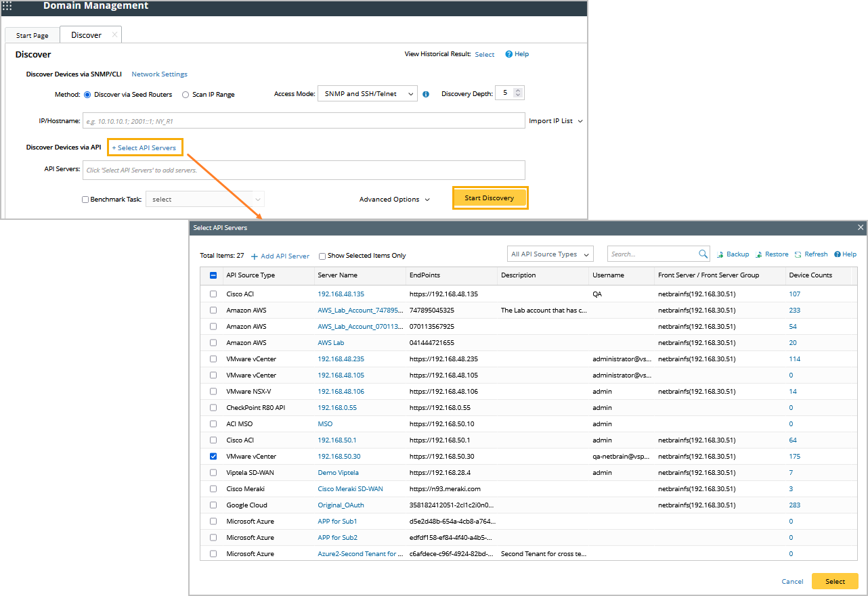Switch to the Start Page tab
This screenshot has width=868, height=596.
point(32,35)
